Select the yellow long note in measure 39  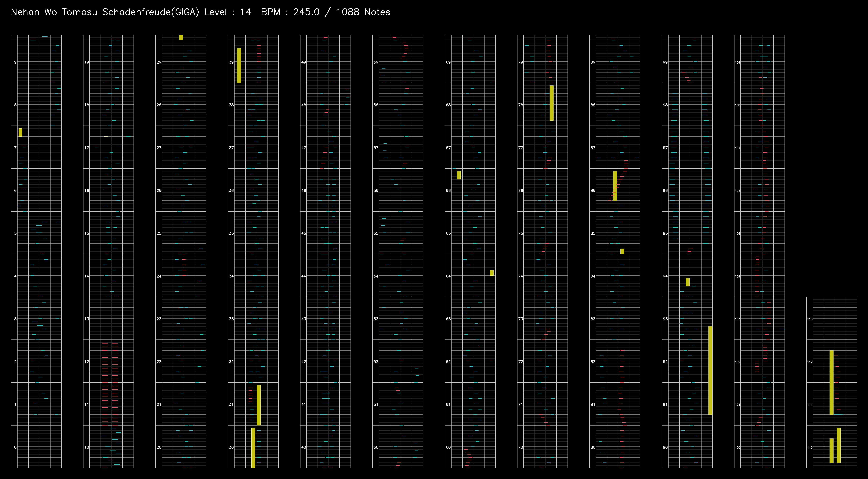(239, 65)
